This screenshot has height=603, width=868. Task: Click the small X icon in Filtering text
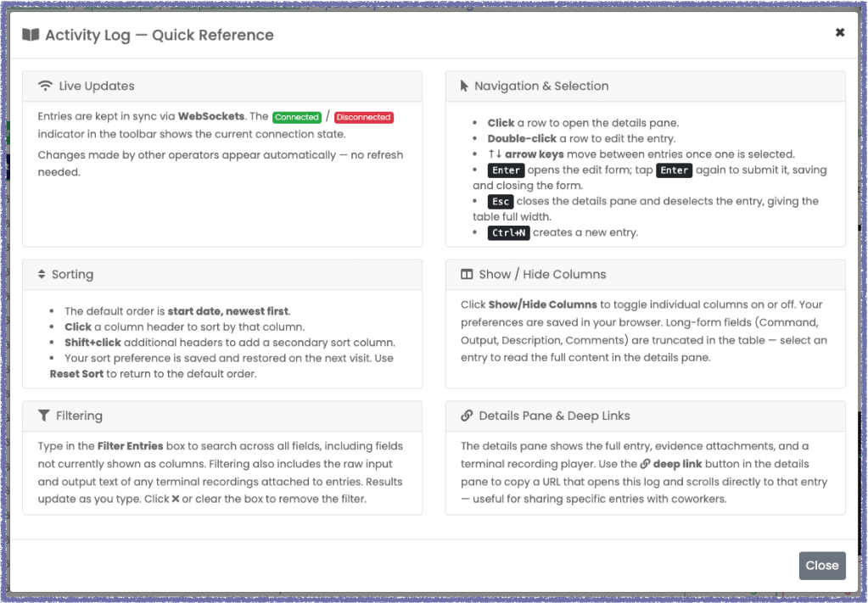[x=176, y=499]
